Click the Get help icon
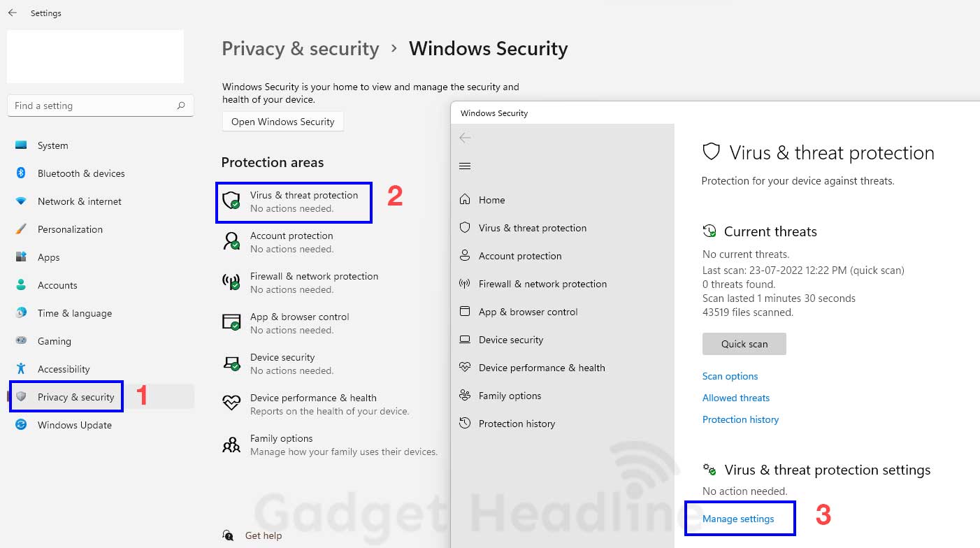This screenshot has height=548, width=980. click(229, 535)
